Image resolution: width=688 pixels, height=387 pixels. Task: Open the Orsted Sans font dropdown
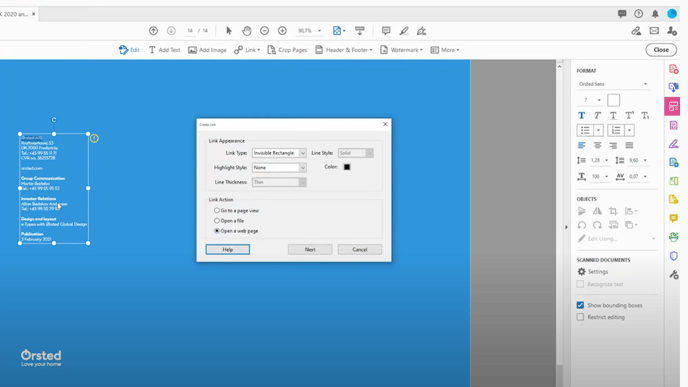pyautogui.click(x=613, y=84)
